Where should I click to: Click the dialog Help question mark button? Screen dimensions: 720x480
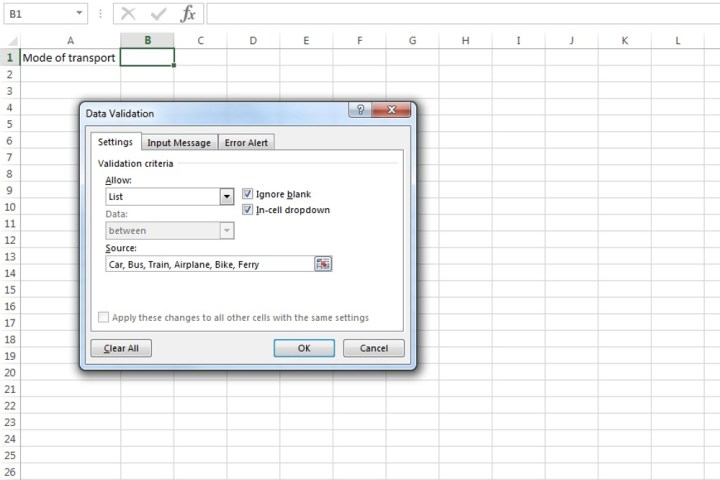click(361, 110)
